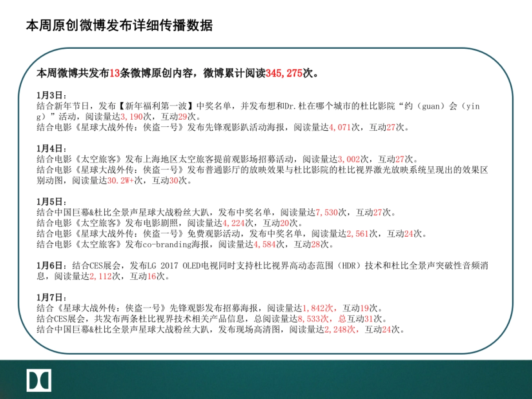Select the date heading 1月5日
The width and height of the screenshot is (532, 399).
point(46,201)
